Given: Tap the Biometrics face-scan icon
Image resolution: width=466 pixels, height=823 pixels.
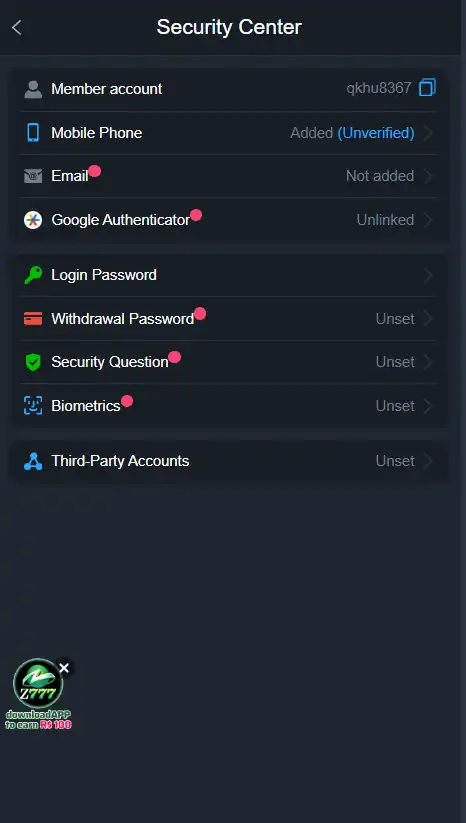Looking at the screenshot, I should pos(33,406).
